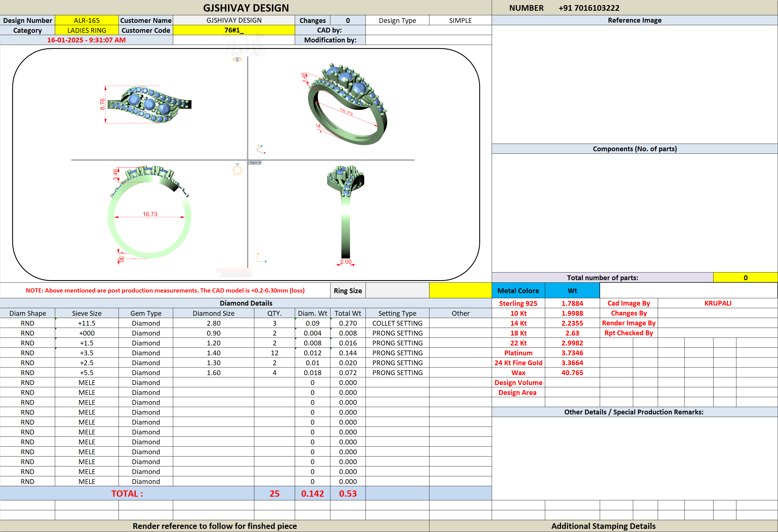Screen dimensions: 778x532
Task: Click the side-view ring rendering
Action: 345,212
